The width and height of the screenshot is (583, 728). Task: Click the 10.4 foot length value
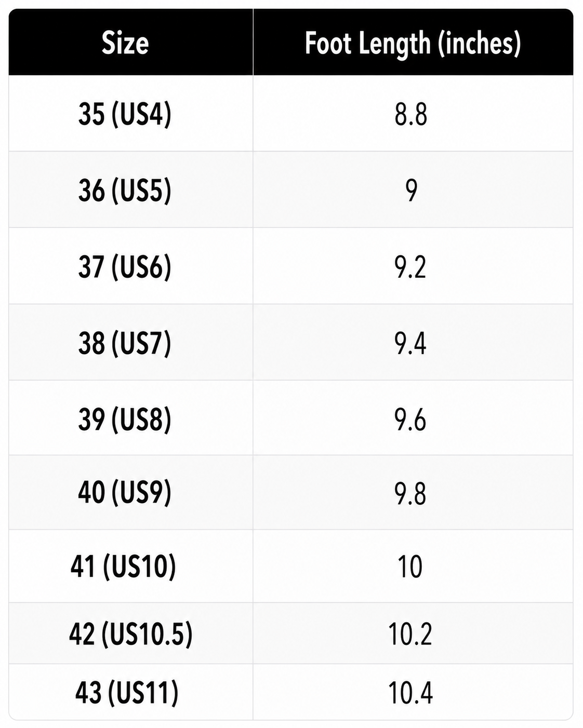pos(410,693)
